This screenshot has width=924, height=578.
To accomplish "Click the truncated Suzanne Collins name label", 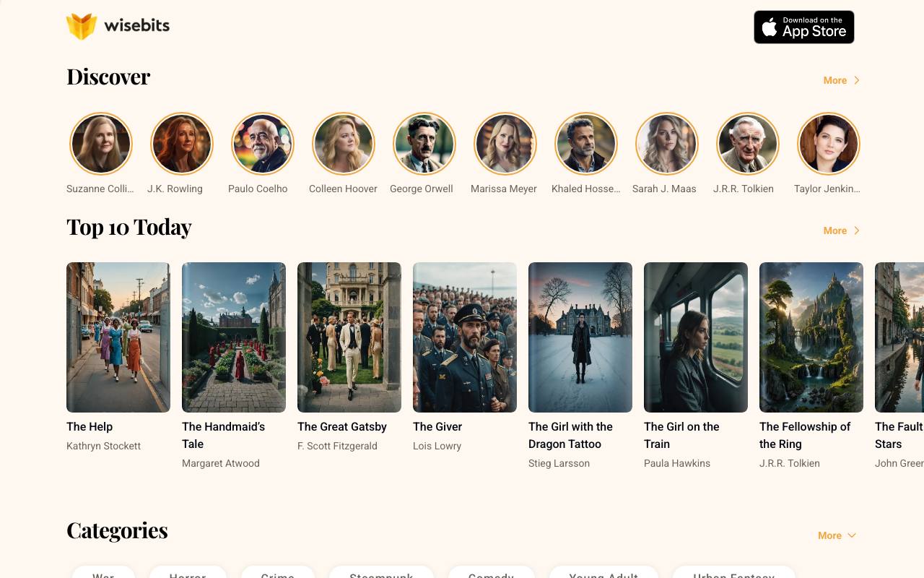I will [x=100, y=189].
